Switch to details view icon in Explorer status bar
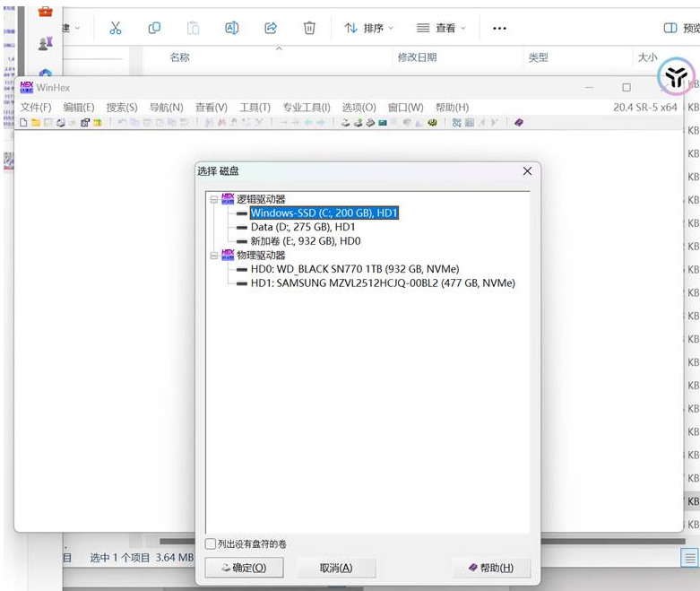 click(690, 558)
